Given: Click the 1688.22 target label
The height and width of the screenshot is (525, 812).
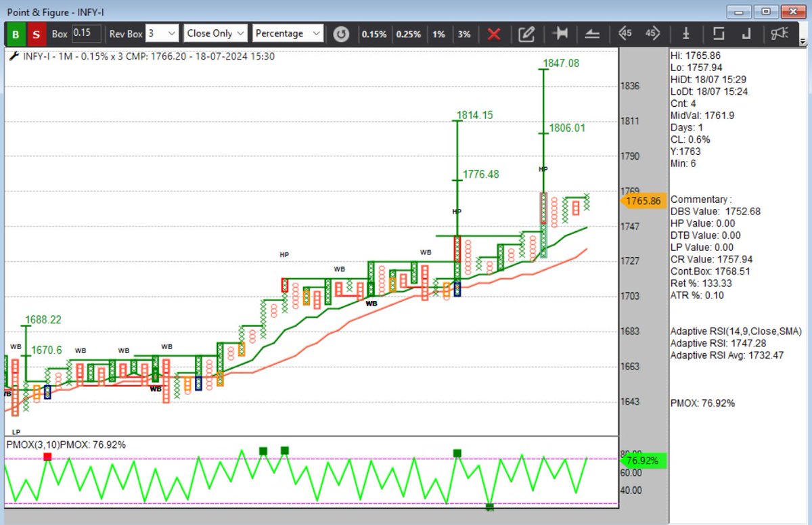Looking at the screenshot, I should tap(44, 320).
